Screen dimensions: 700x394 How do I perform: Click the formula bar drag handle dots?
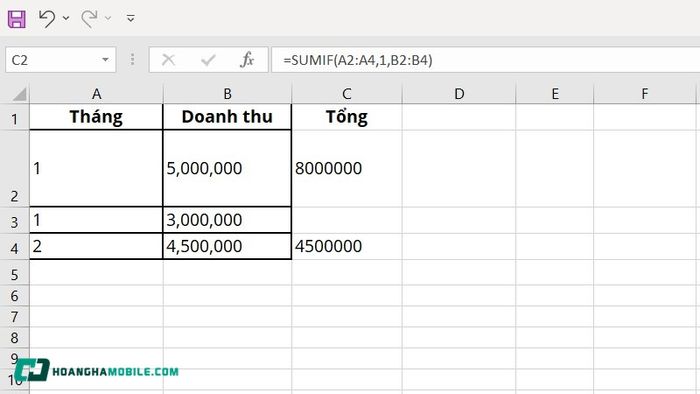click(132, 60)
